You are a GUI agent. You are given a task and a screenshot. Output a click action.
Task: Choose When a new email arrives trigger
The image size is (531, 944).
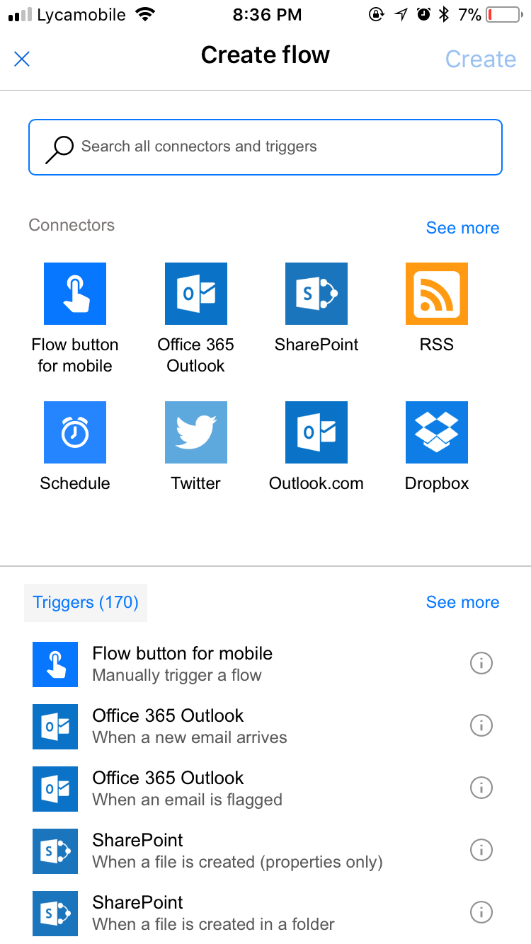(266, 727)
